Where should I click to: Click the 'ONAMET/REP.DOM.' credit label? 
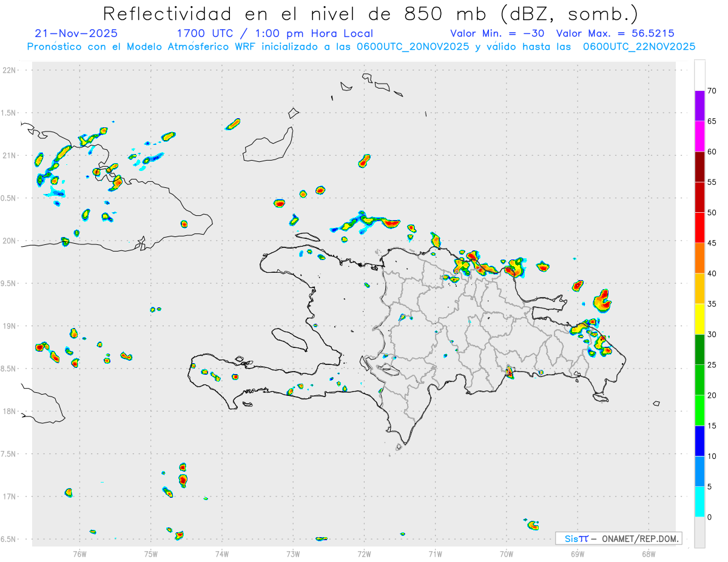(x=639, y=538)
